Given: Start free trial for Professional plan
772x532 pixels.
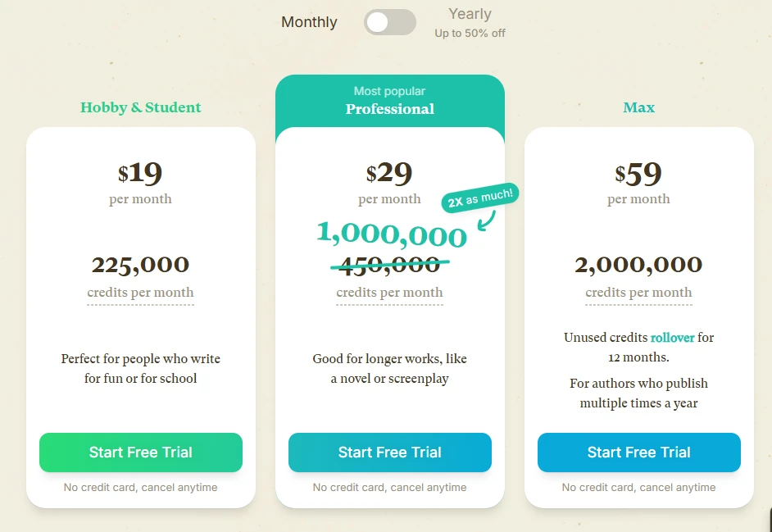Looking at the screenshot, I should click(390, 452).
